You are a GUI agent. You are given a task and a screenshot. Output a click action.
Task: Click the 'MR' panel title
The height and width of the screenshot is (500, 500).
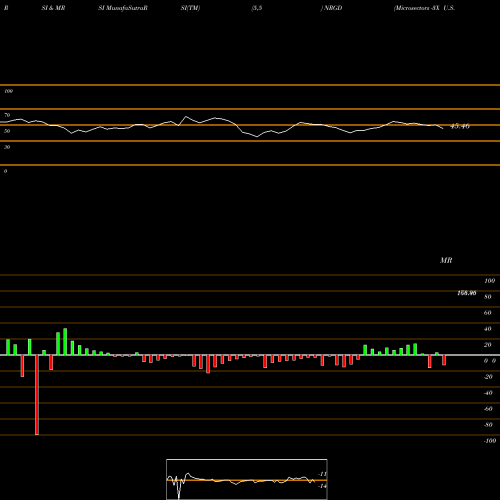pyautogui.click(x=446, y=260)
